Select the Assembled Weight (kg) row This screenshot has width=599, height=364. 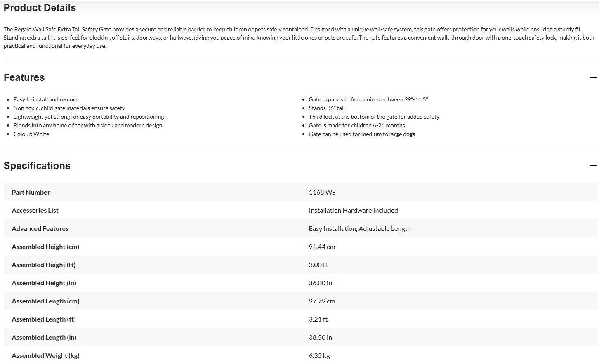[x=301, y=355]
